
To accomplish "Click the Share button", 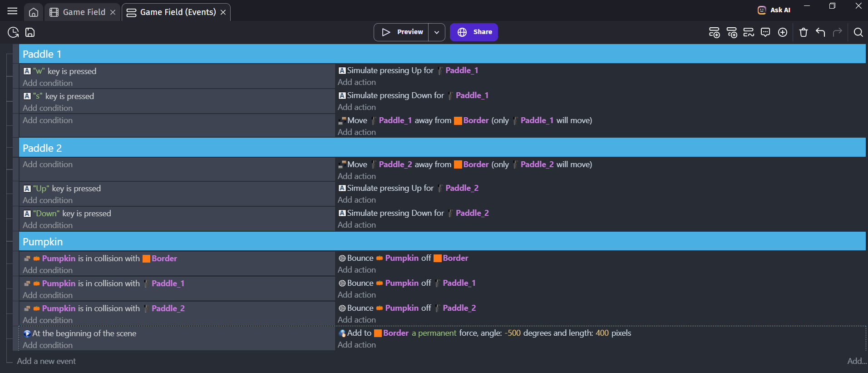I will coord(474,32).
